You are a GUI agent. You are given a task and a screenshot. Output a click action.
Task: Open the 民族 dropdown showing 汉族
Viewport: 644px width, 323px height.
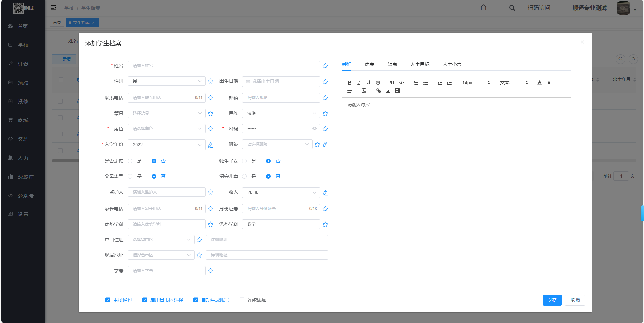(x=281, y=113)
